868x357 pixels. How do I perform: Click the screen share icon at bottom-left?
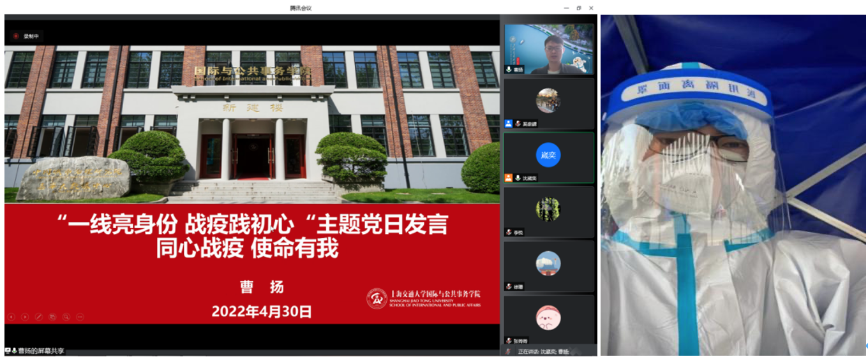pos(8,351)
